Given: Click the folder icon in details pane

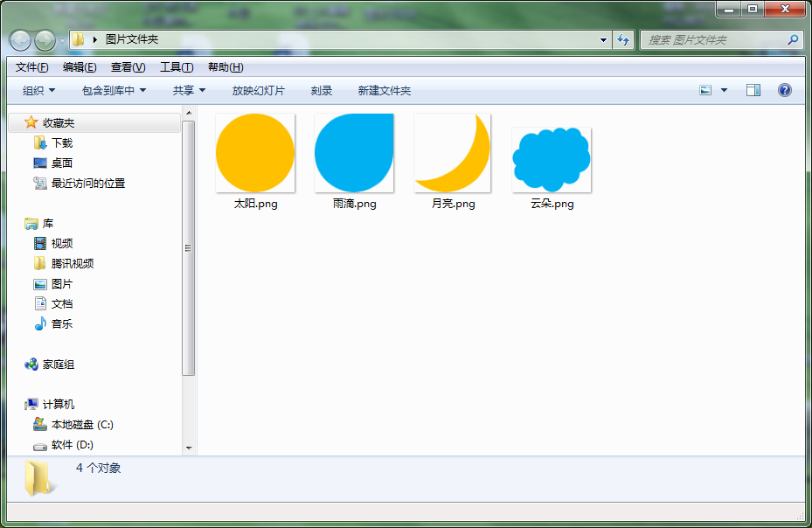Looking at the screenshot, I should 38,478.
